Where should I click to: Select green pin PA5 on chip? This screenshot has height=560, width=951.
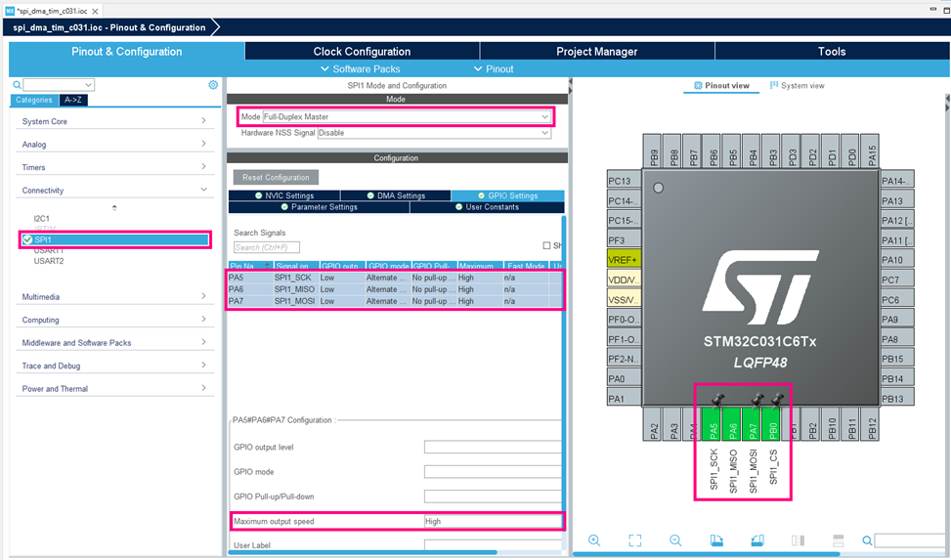point(713,423)
